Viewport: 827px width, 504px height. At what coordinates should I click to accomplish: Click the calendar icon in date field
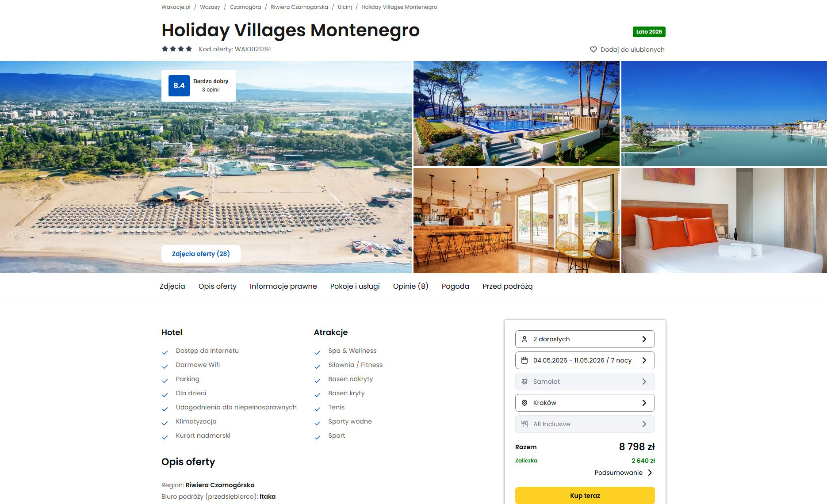pos(525,360)
